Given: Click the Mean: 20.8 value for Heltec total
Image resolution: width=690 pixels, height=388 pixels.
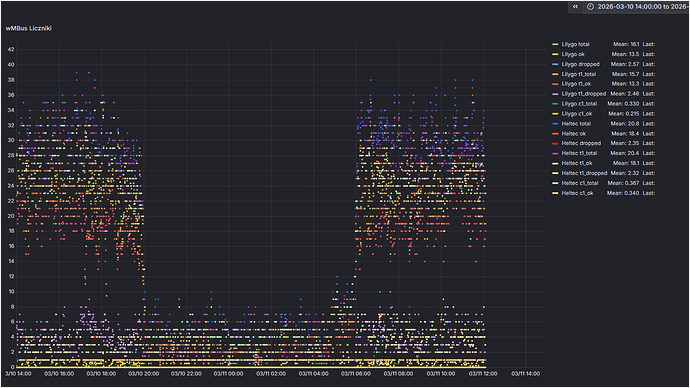Looking at the screenshot, I should pyautogui.click(x=625, y=124).
